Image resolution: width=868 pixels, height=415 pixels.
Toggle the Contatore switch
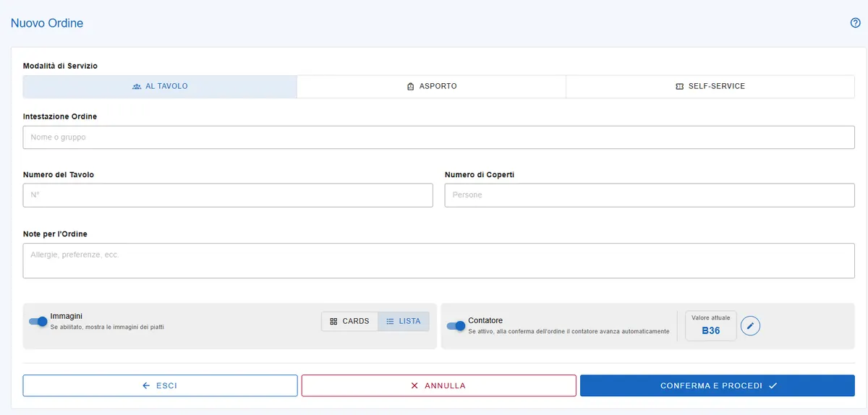click(456, 325)
